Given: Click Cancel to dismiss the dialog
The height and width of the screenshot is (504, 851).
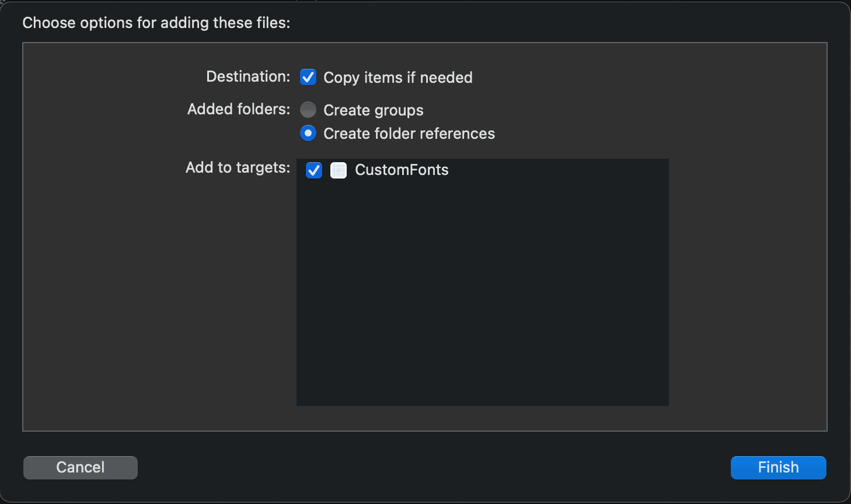Looking at the screenshot, I should tap(81, 467).
